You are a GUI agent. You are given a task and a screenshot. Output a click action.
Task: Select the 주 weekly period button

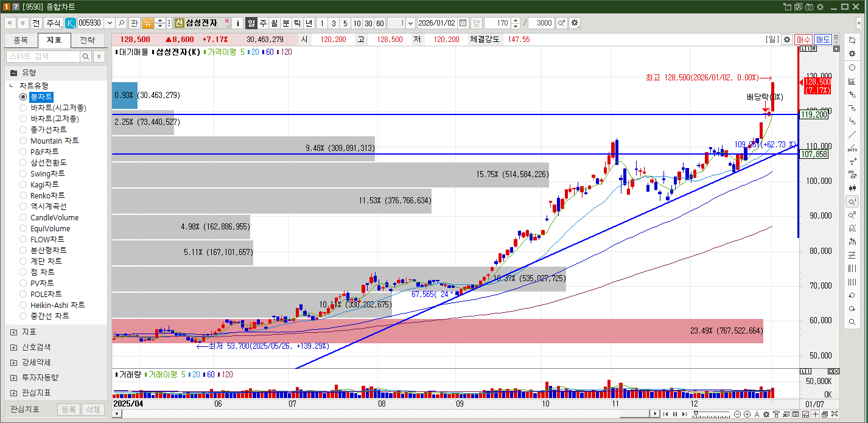coord(263,23)
